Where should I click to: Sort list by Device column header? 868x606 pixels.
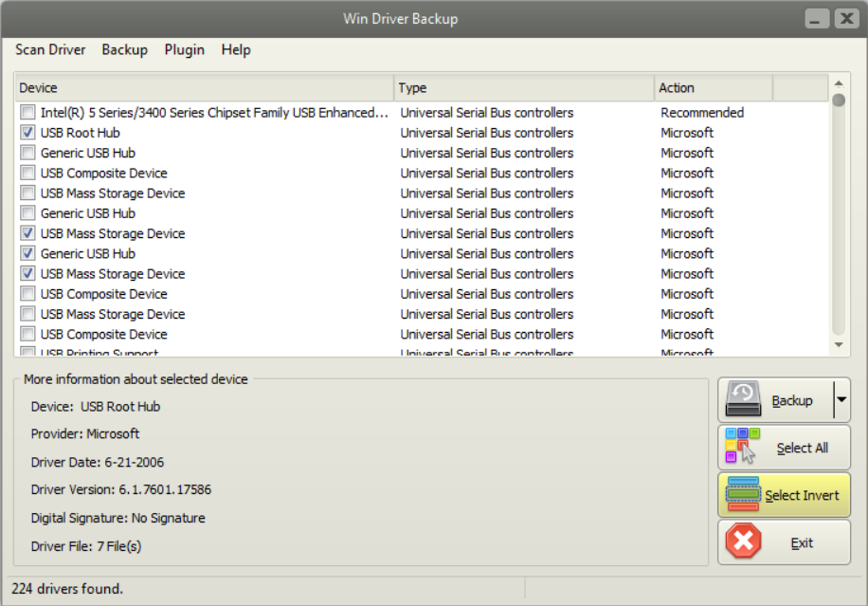click(x=204, y=87)
